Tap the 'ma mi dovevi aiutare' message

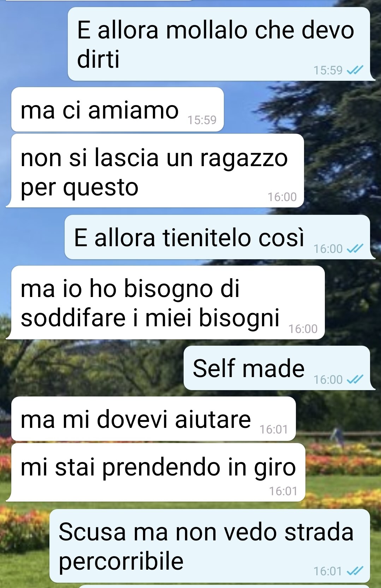tap(154, 419)
